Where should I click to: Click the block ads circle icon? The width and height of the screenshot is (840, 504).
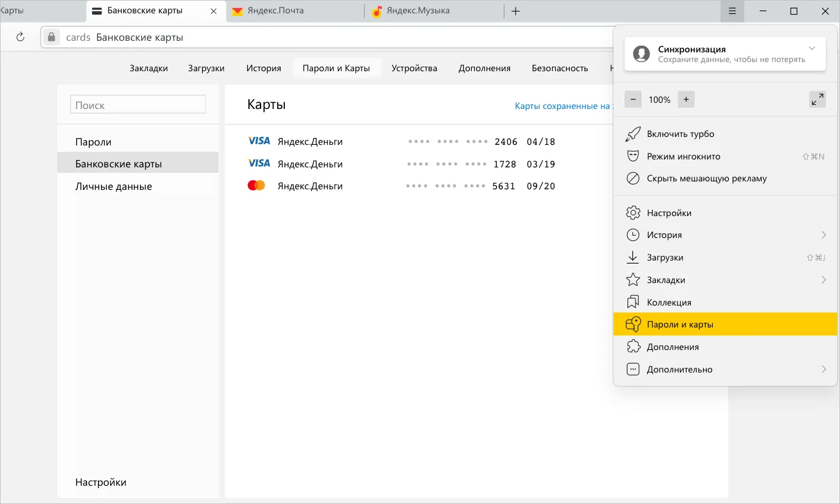tap(633, 178)
